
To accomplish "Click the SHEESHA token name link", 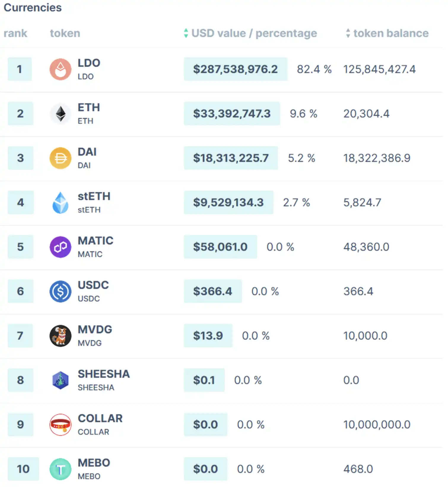I will click(x=104, y=374).
